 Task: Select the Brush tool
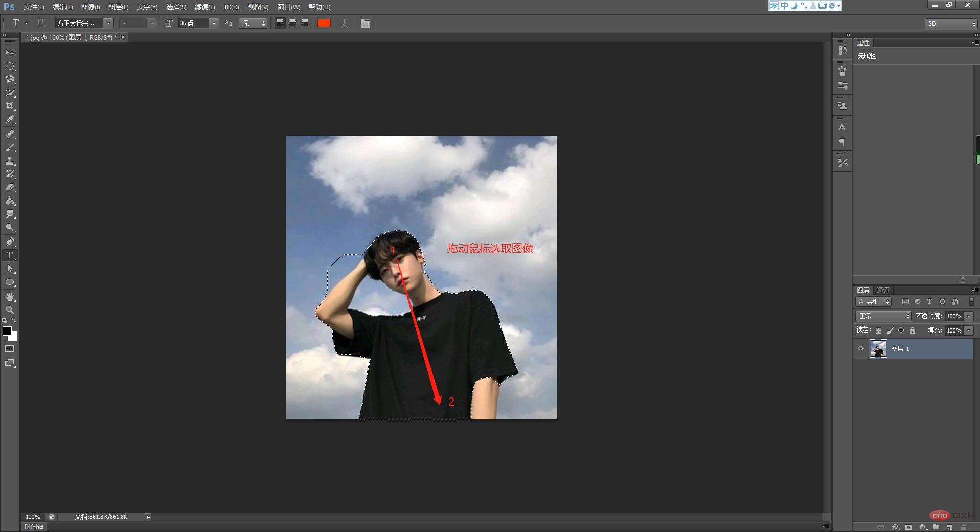point(10,147)
